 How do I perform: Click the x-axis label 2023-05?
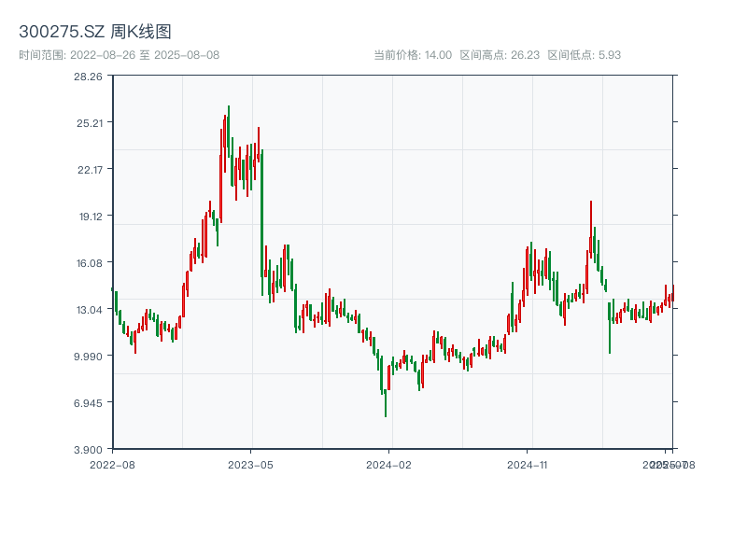[250, 465]
